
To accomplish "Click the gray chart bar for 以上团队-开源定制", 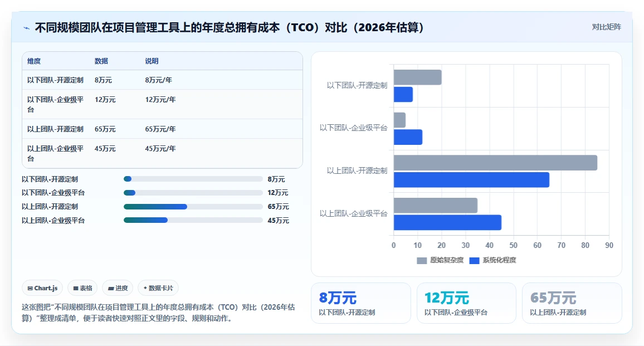I will [x=495, y=163].
